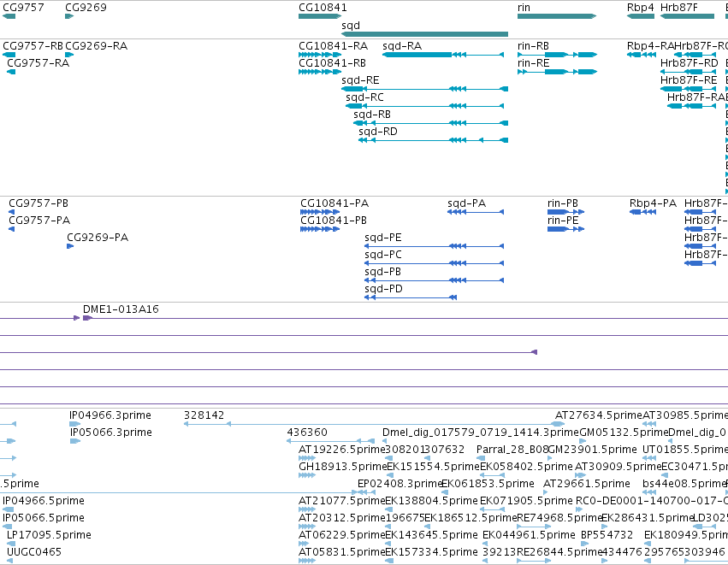
Task: Select EST AT27634.5prime label
Action: [x=599, y=415]
